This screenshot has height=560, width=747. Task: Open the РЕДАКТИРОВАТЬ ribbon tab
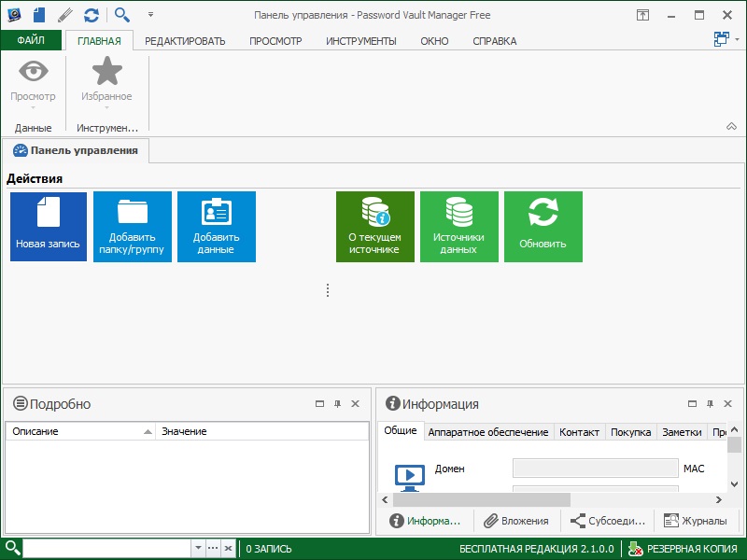coord(185,41)
